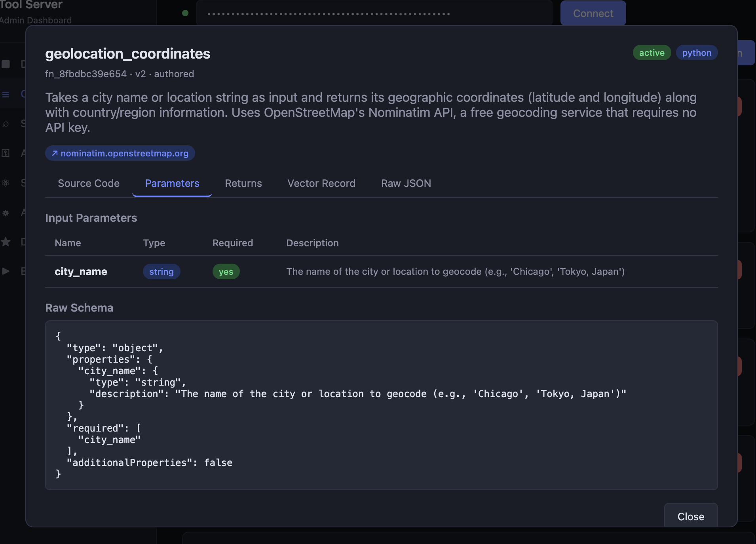Viewport: 756px width, 544px height.
Task: Close the geolocation_coordinates dialog
Action: (691, 516)
